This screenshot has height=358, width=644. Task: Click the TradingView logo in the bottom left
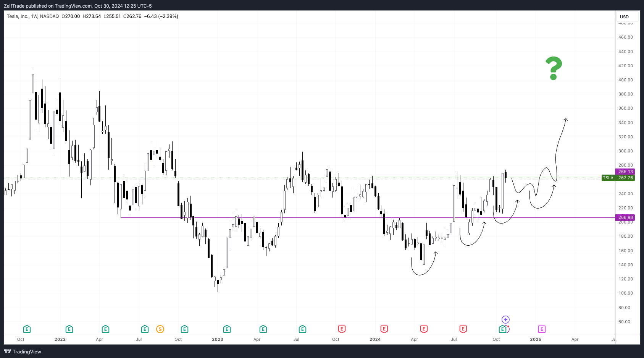click(x=23, y=352)
